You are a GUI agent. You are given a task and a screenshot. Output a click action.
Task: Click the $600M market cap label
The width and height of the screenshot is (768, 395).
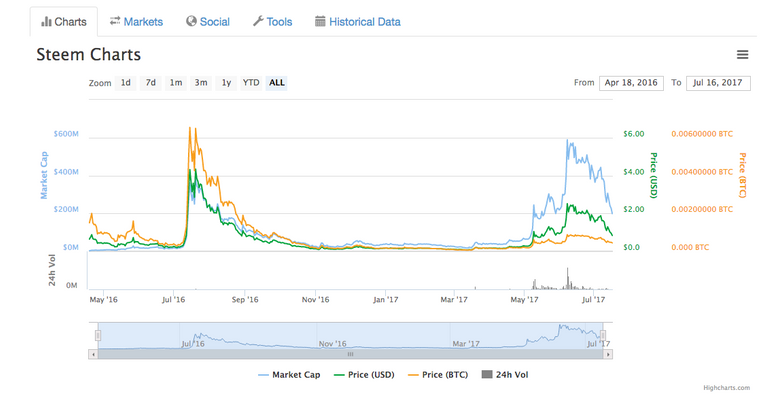pyautogui.click(x=66, y=134)
